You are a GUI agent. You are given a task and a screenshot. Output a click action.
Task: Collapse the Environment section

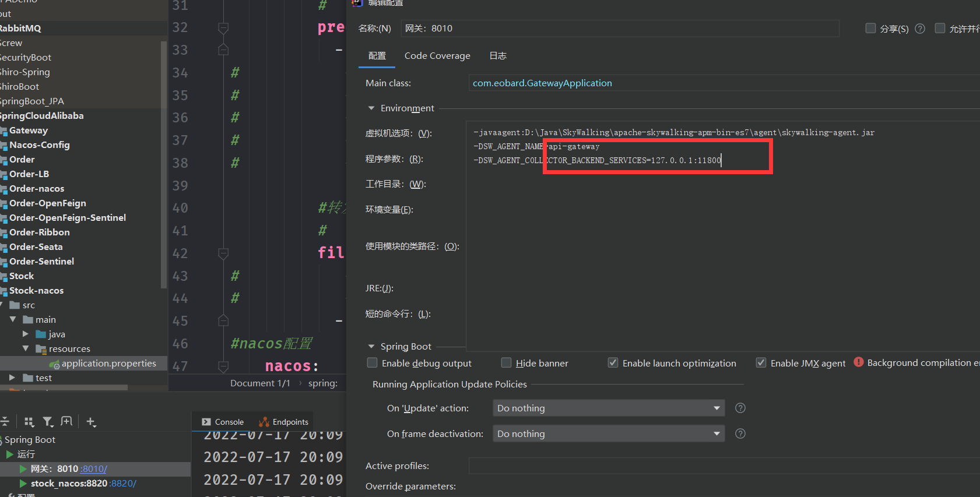pyautogui.click(x=371, y=108)
